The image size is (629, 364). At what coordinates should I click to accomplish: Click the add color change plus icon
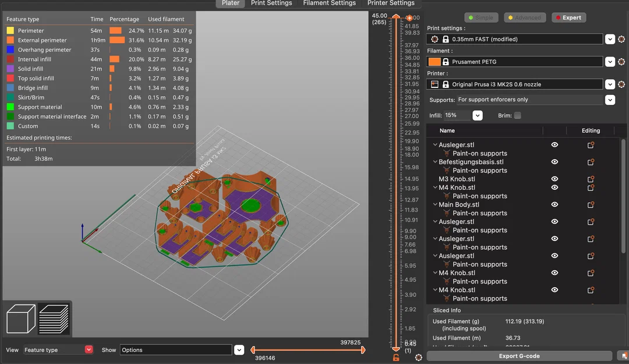(409, 17)
